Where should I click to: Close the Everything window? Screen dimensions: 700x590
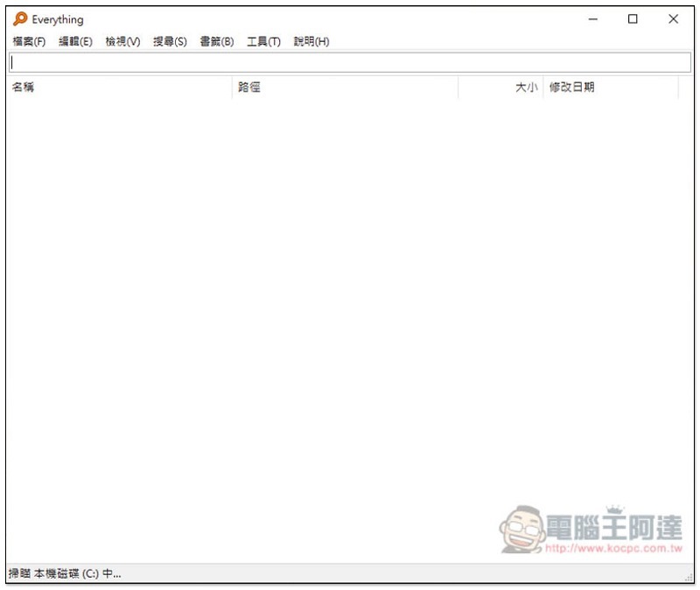673,18
